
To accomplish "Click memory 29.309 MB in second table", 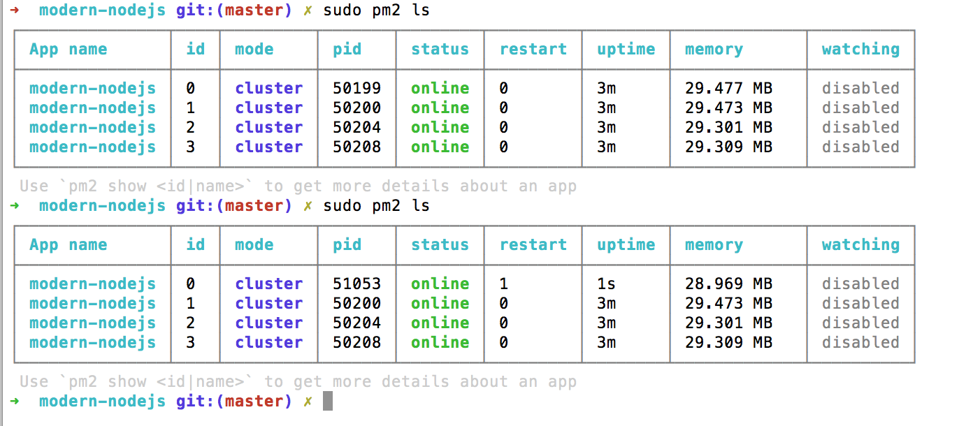I will 728,342.
